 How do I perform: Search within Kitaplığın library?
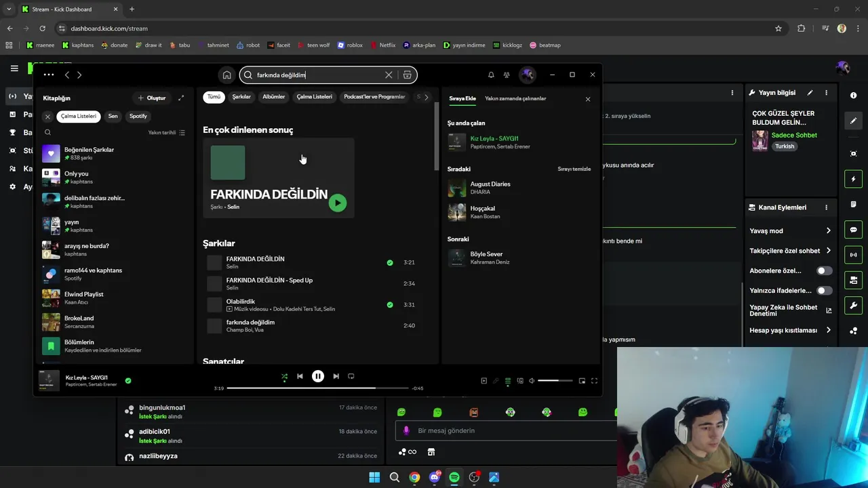tap(47, 133)
